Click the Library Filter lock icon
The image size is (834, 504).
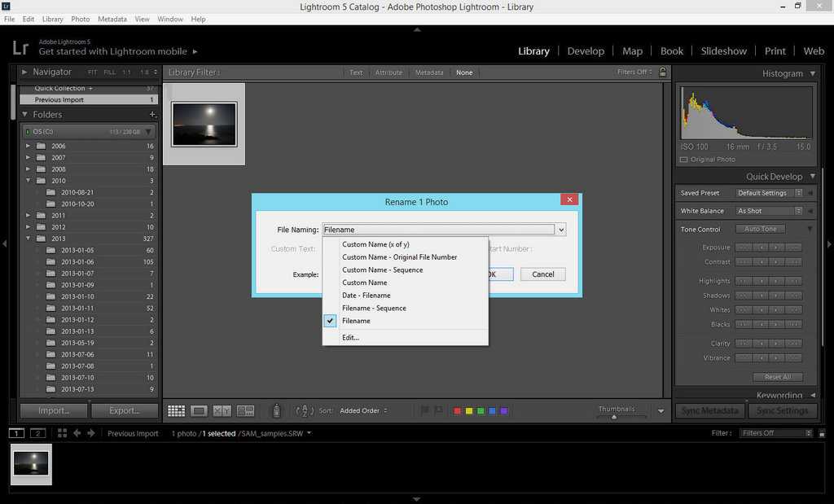(x=663, y=72)
